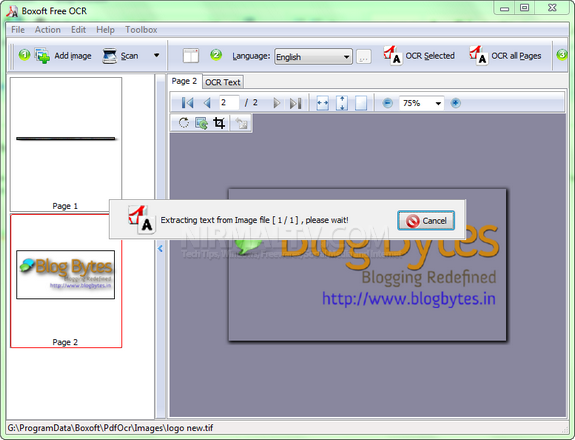Screen dimensions: 575x440
Task: Select the Page 2 thumbnail
Action: [x=66, y=281]
